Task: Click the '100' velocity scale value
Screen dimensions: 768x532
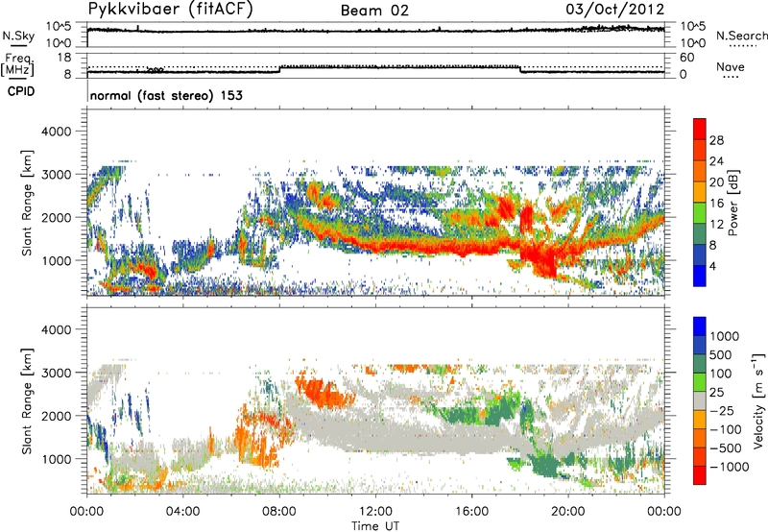Action: pos(721,374)
